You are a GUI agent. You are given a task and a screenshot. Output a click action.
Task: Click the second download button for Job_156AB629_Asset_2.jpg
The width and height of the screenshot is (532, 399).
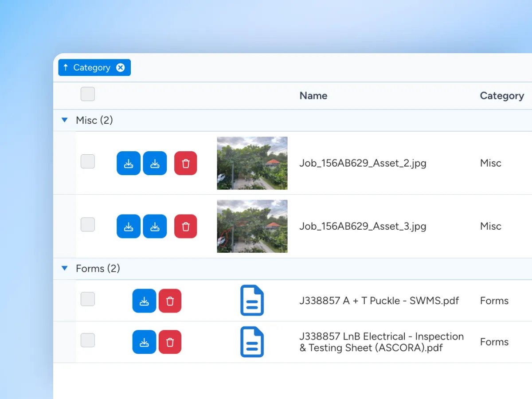[x=155, y=163]
